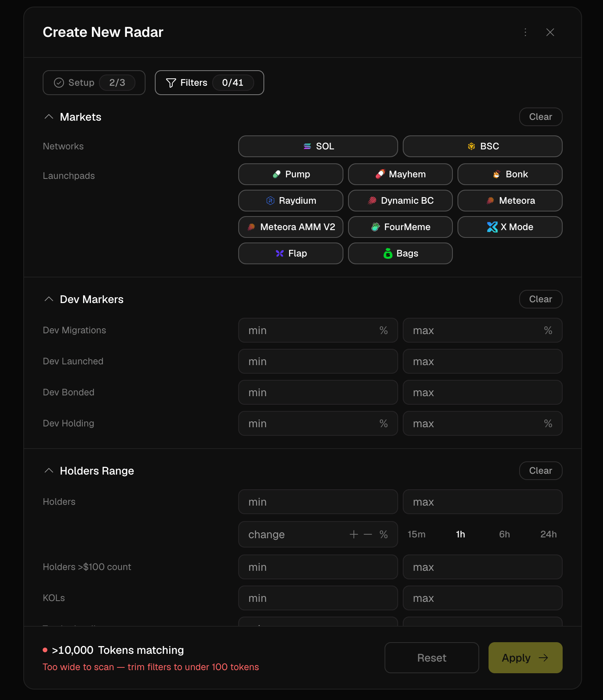Toggle the Mayhem launchpad

pos(400,174)
